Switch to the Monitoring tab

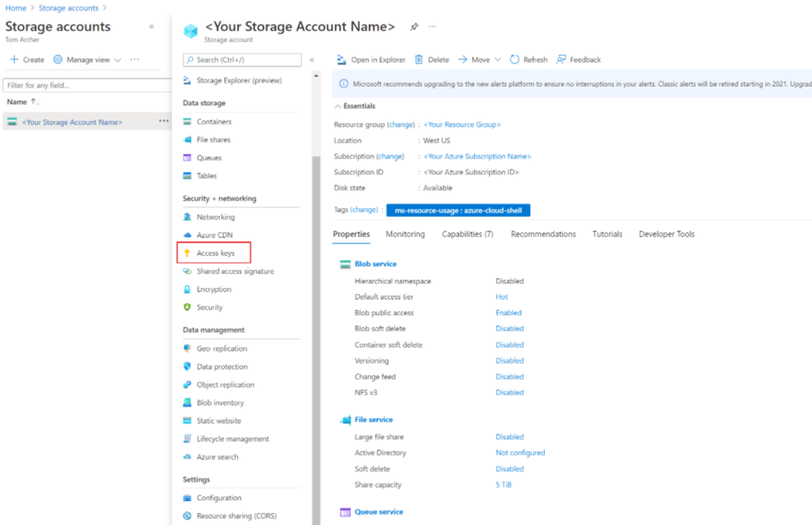pyautogui.click(x=404, y=234)
